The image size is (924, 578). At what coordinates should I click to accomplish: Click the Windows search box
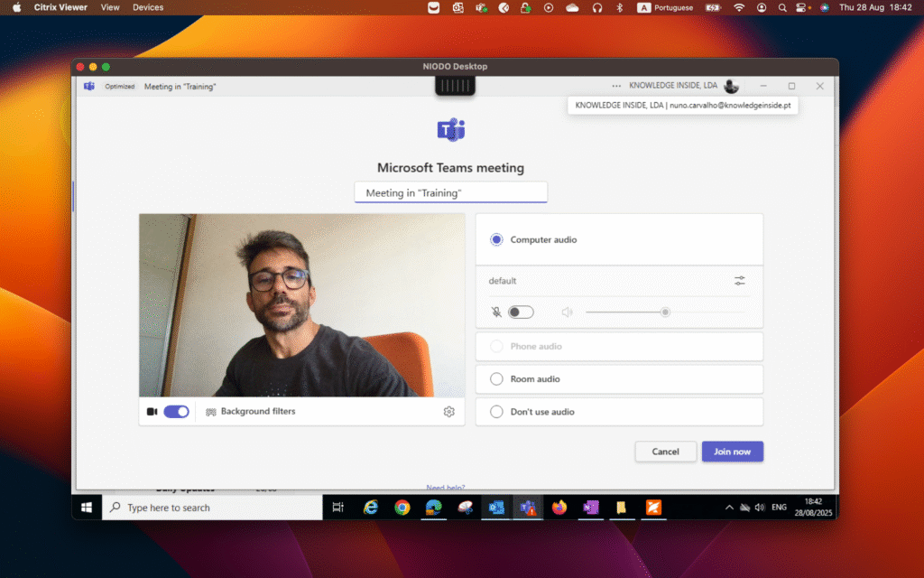pyautogui.click(x=213, y=508)
